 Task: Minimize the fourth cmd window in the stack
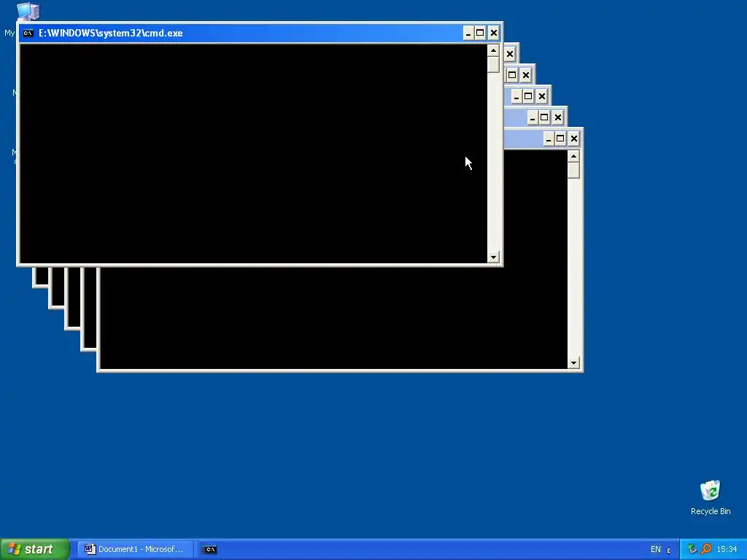click(516, 96)
